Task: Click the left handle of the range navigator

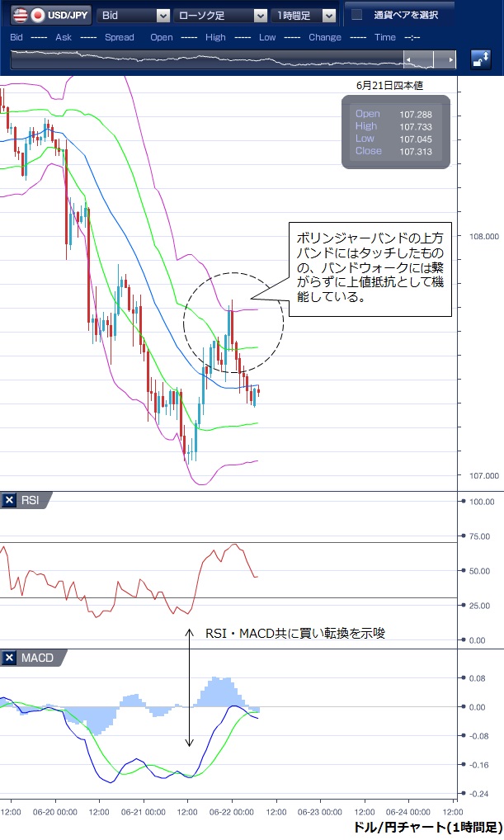Action: point(408,60)
